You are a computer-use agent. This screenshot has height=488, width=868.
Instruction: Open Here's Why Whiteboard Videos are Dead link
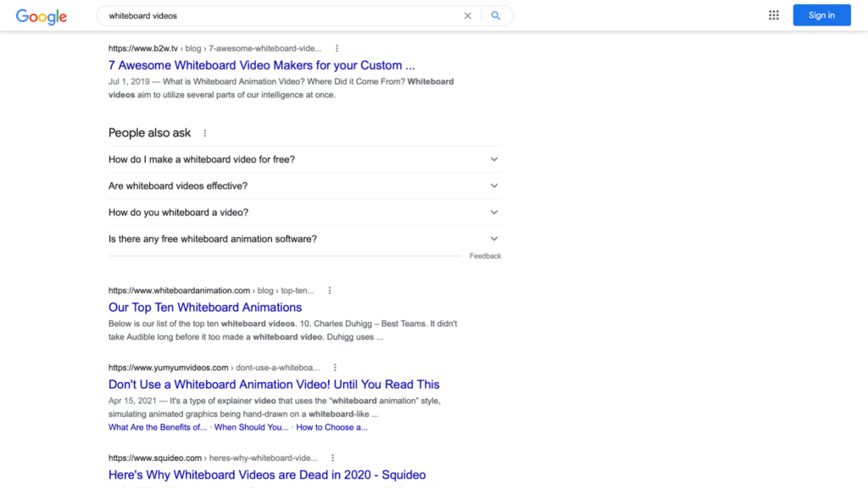[x=267, y=474]
